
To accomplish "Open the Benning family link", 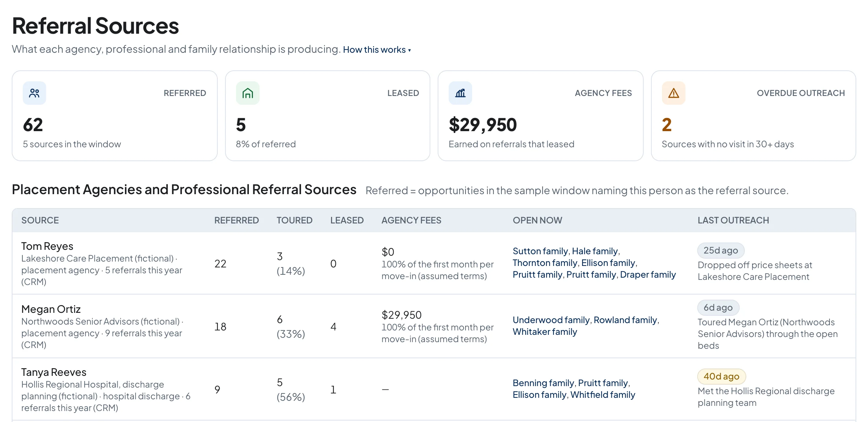I will point(543,383).
